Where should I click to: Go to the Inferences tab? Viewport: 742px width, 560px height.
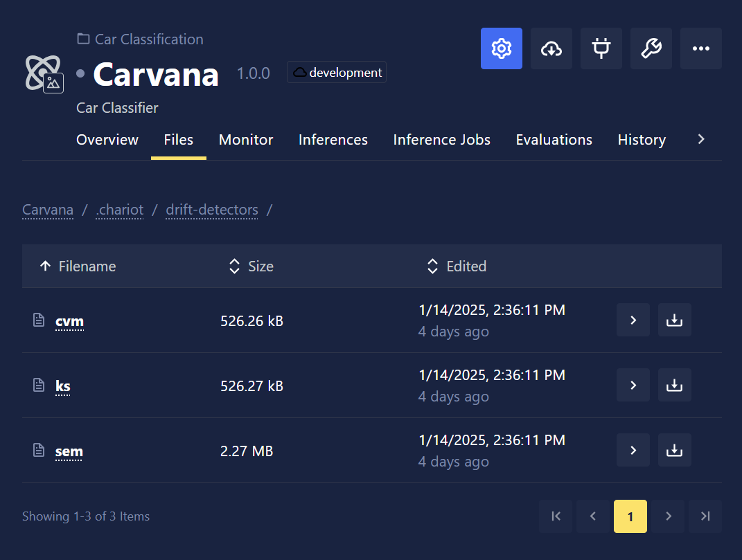click(333, 140)
